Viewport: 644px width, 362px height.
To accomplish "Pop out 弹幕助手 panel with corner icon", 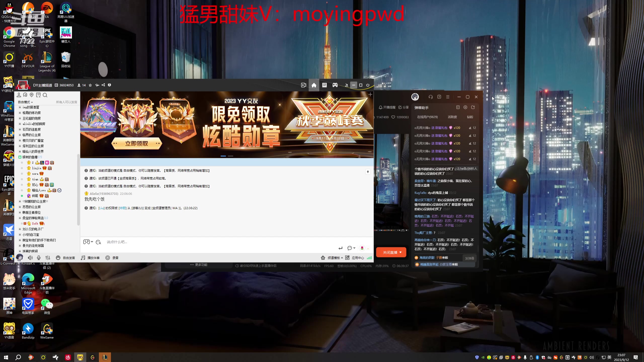I will coord(473,107).
